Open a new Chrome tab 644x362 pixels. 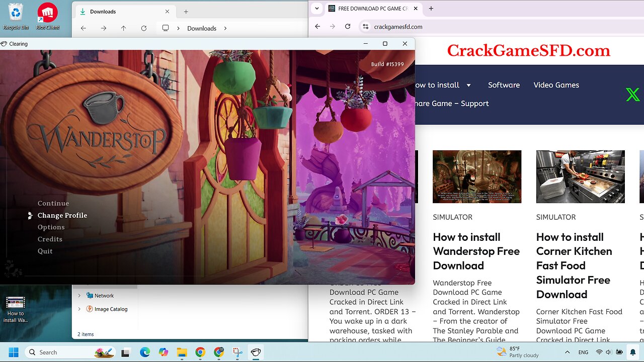pyautogui.click(x=431, y=9)
